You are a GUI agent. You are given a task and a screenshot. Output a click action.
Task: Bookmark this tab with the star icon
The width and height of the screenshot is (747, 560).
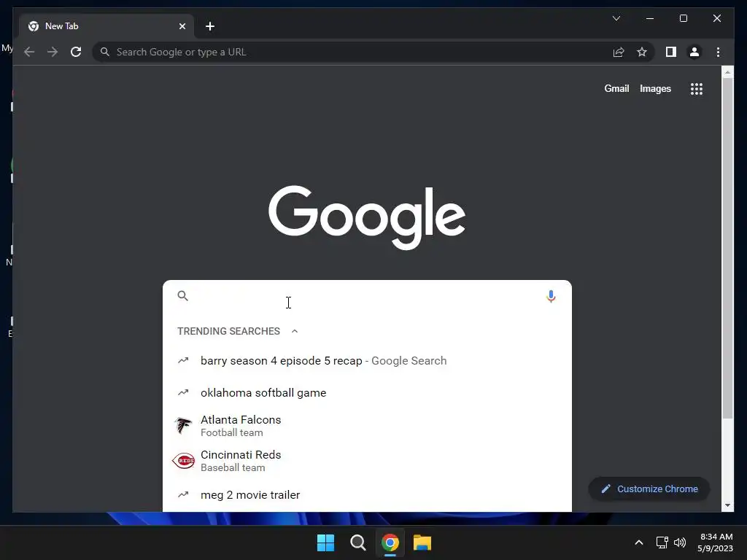(x=642, y=52)
